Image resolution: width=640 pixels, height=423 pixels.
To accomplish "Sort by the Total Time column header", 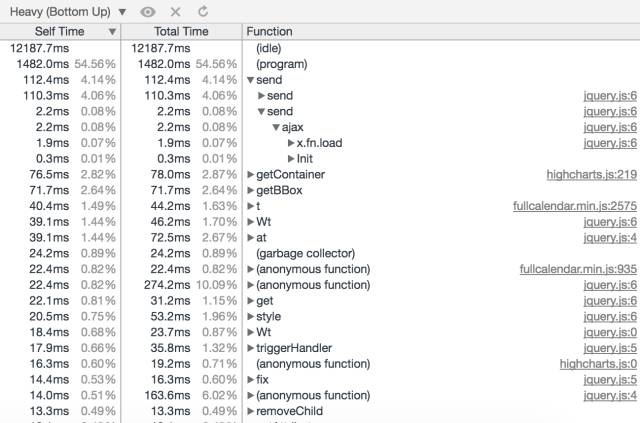I will pos(181,31).
